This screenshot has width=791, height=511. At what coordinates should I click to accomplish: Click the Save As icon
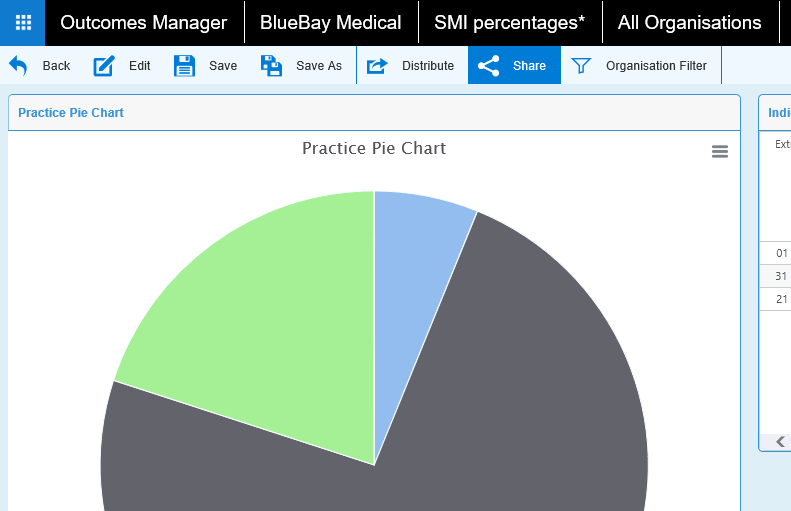pyautogui.click(x=272, y=66)
